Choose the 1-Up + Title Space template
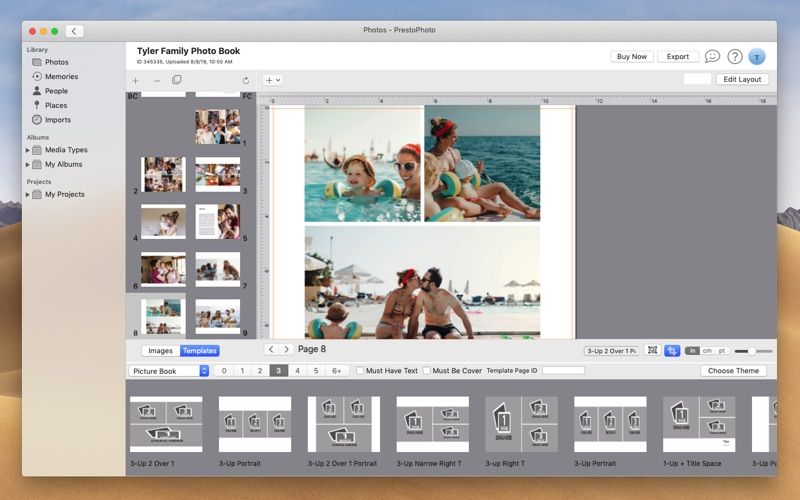800x500 pixels. (699, 424)
